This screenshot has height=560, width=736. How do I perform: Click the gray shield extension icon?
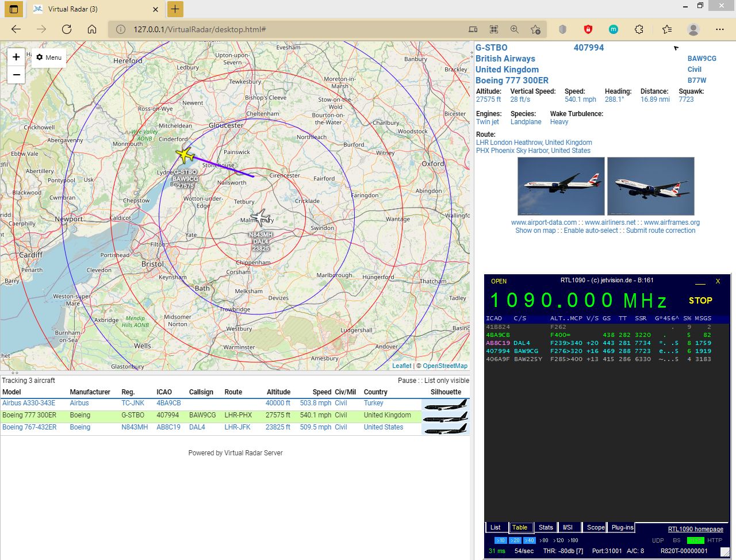[563, 29]
